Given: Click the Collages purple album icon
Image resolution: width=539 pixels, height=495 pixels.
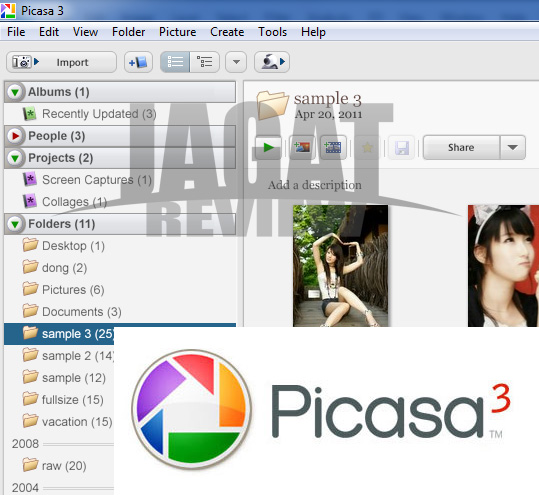Looking at the screenshot, I should pyautogui.click(x=30, y=201).
